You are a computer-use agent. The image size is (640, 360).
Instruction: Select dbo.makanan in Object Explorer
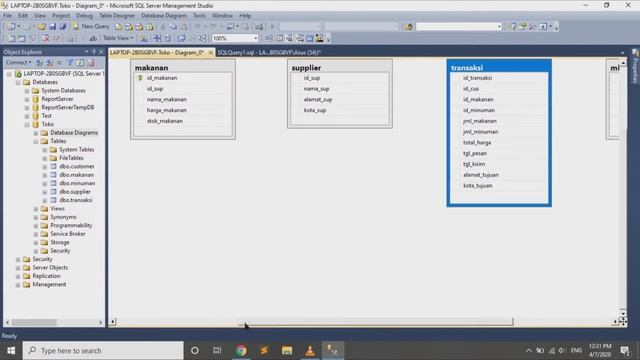(76, 175)
